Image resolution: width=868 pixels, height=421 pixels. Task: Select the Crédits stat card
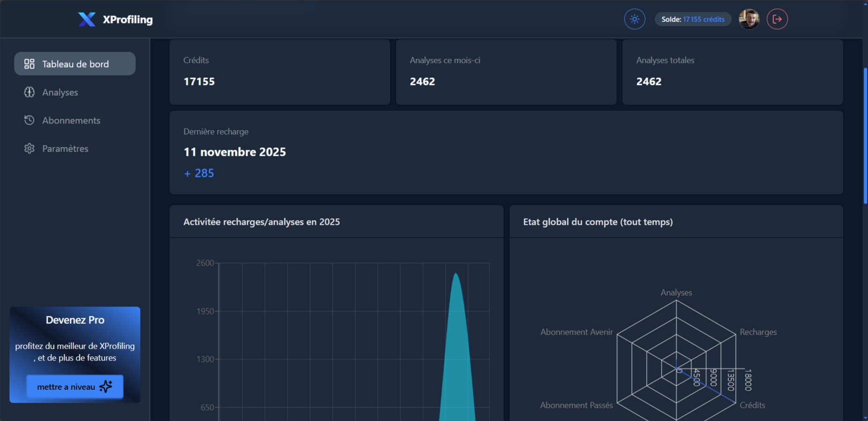279,72
